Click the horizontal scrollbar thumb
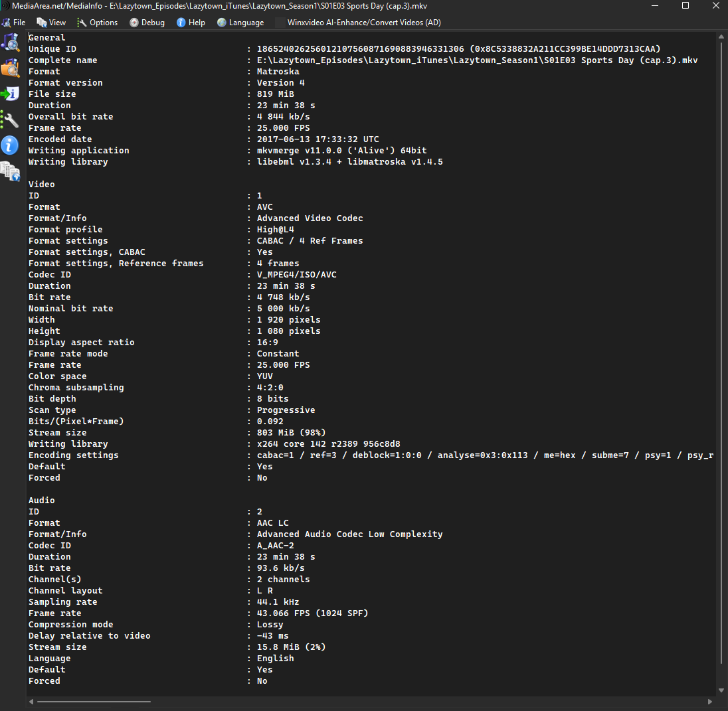Screen dimensions: 728x711 [x=94, y=702]
